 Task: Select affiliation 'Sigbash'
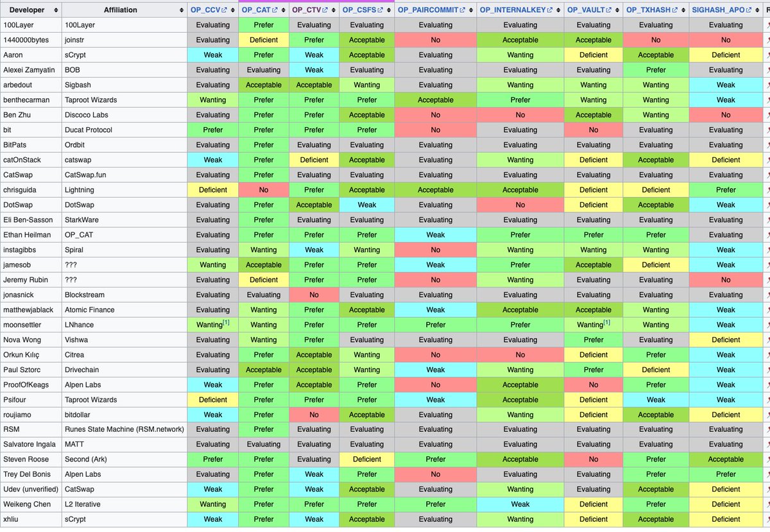click(x=79, y=85)
